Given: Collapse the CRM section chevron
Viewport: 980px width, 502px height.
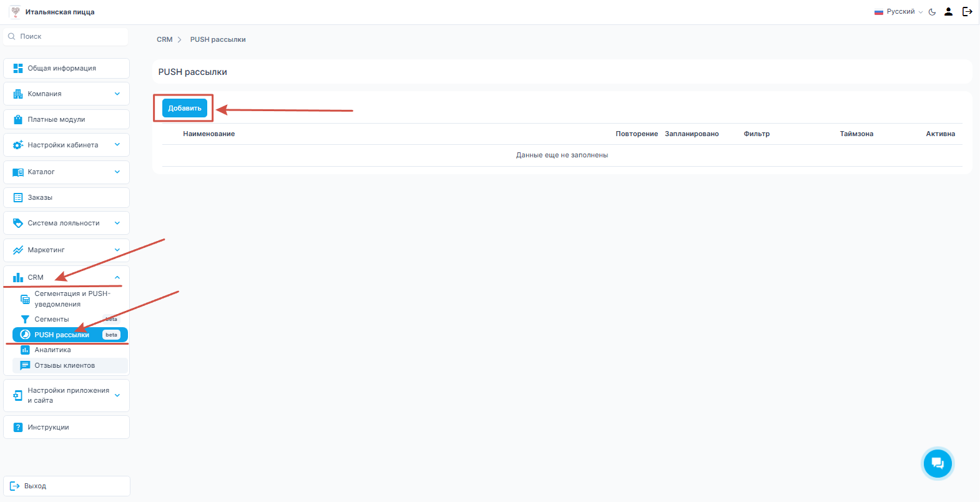Looking at the screenshot, I should pos(117,277).
